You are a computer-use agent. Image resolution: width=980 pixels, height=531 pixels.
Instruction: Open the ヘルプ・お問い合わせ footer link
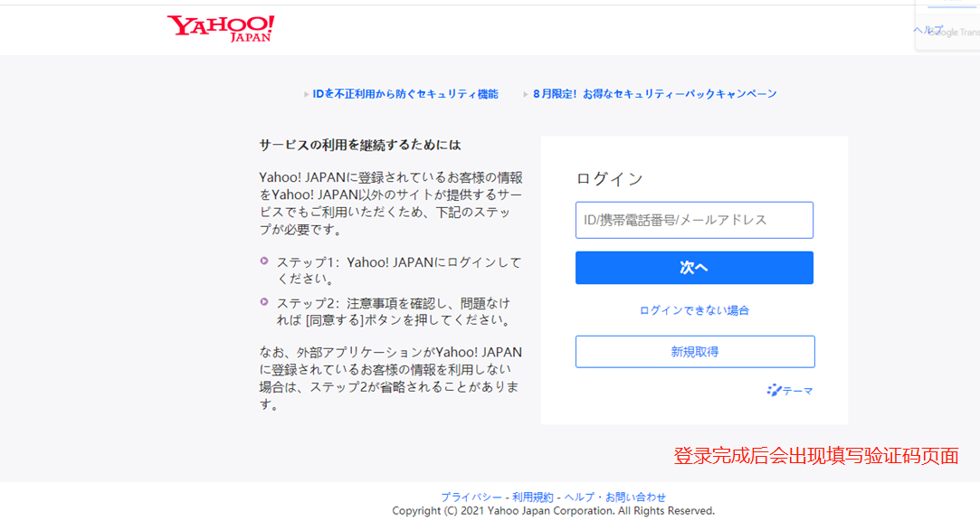click(x=615, y=498)
